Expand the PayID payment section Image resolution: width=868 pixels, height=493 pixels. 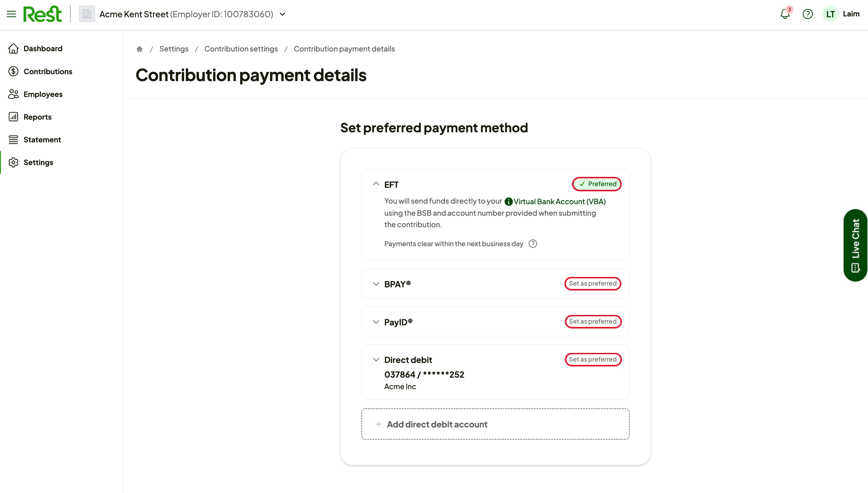[376, 322]
